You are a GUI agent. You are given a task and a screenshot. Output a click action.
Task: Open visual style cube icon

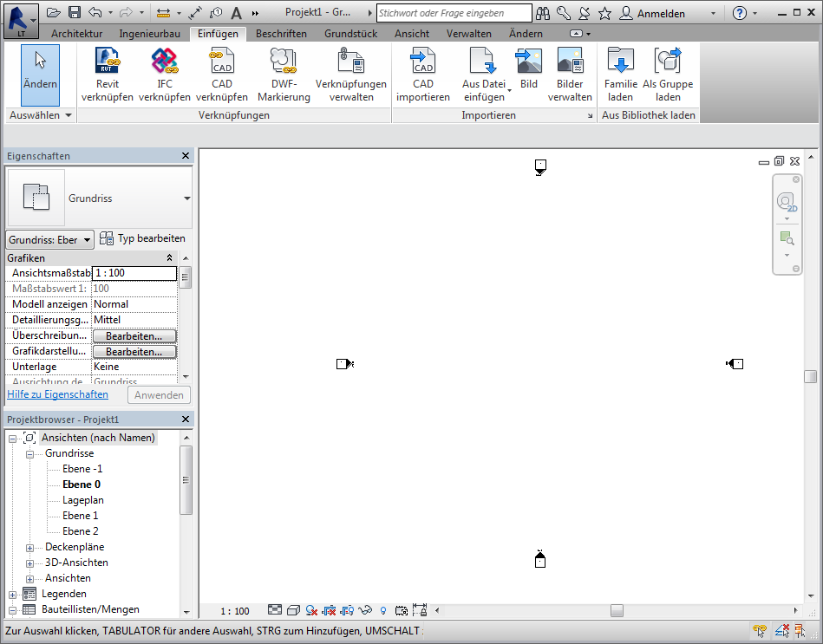point(293,610)
